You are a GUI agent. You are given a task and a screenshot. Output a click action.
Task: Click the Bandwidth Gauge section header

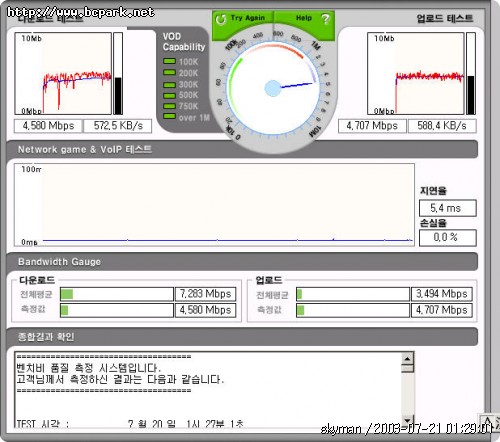[242, 262]
